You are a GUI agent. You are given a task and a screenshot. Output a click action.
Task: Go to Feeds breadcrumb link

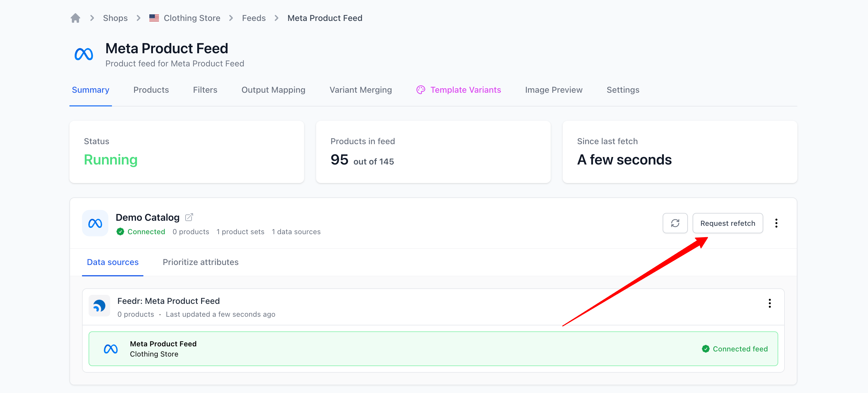point(254,18)
